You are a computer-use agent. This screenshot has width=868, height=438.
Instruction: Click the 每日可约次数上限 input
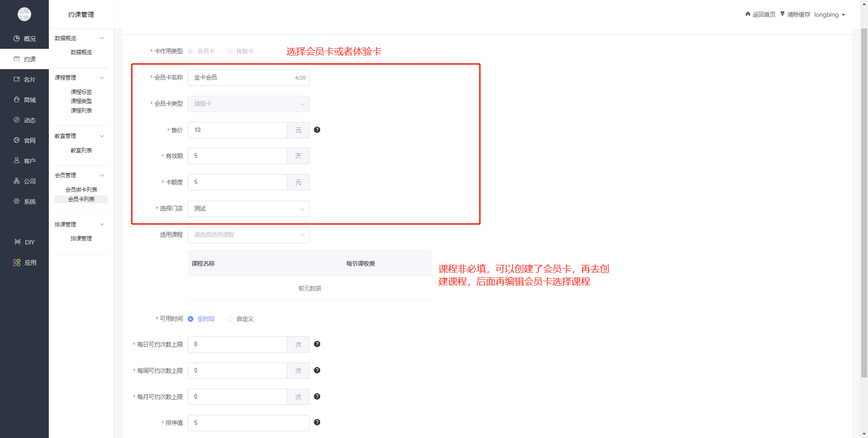pyautogui.click(x=237, y=344)
